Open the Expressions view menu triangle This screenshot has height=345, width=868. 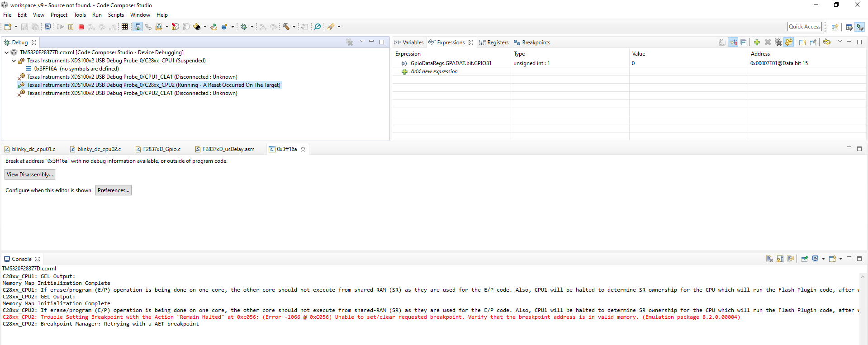point(840,42)
